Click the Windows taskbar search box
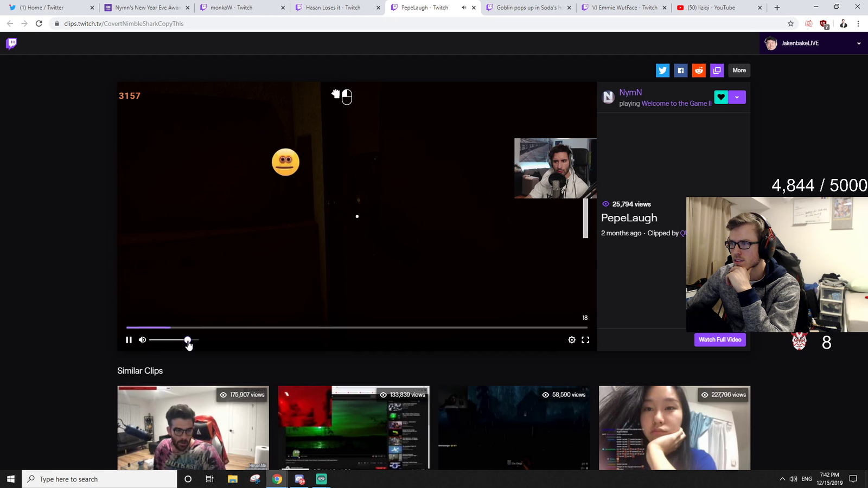The height and width of the screenshot is (488, 868). [99, 479]
